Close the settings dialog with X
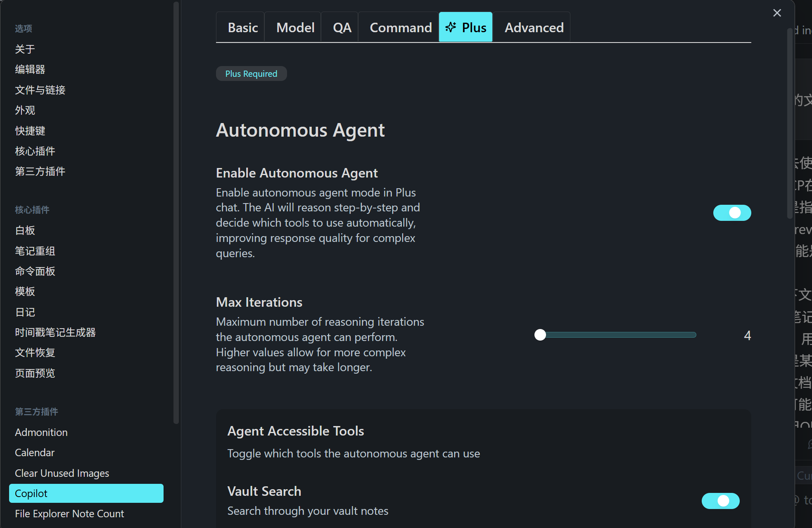This screenshot has height=528, width=812. (x=777, y=13)
